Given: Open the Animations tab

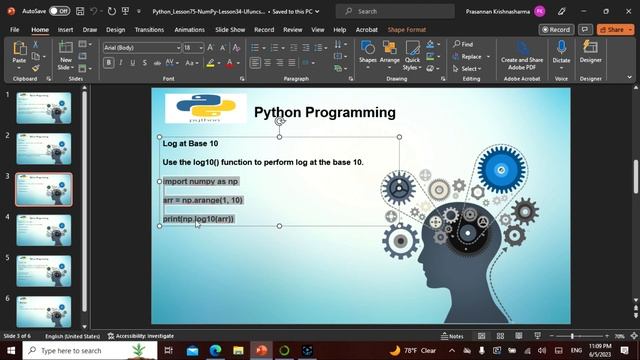Looking at the screenshot, I should 189,30.
